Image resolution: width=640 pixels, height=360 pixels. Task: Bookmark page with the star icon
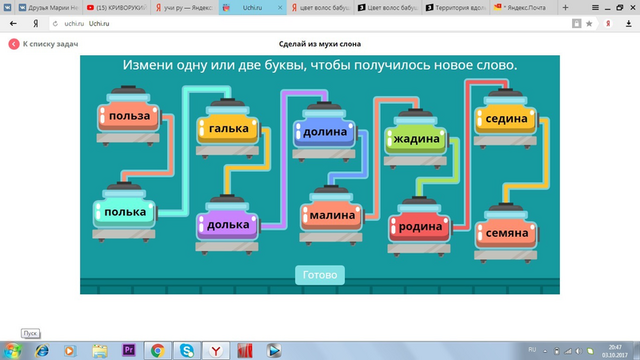click(589, 24)
